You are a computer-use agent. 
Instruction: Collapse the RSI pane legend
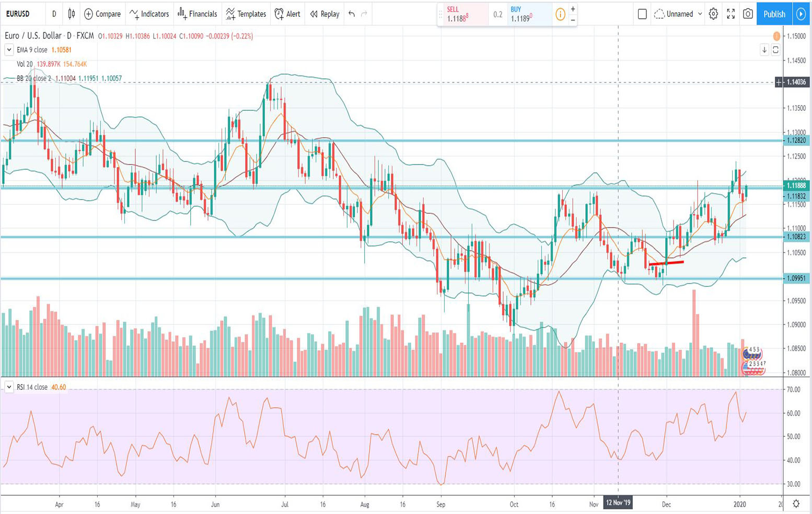coord(9,387)
